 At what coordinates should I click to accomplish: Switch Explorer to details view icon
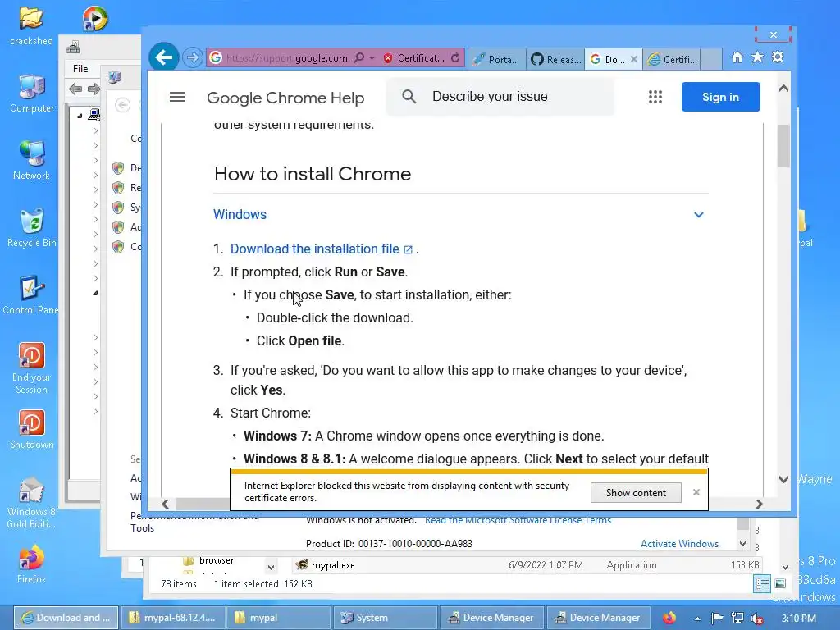(762, 583)
